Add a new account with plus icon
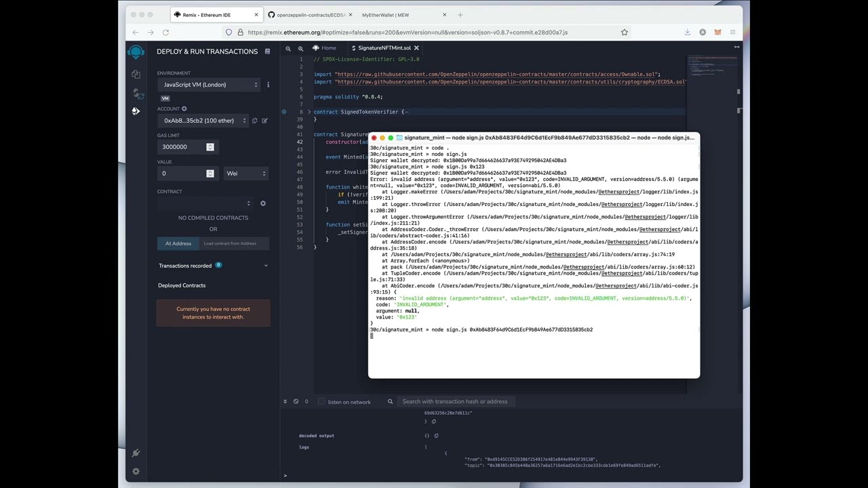This screenshot has width=868, height=488. coord(184,108)
